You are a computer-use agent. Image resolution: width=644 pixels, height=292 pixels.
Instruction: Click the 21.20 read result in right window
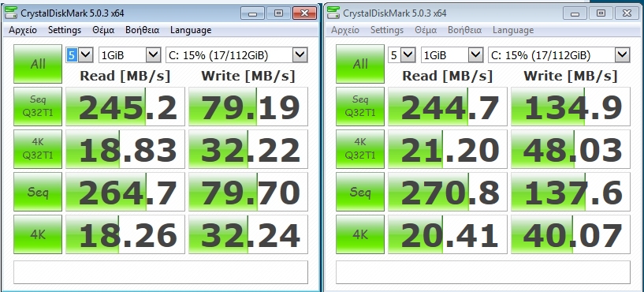(x=448, y=149)
